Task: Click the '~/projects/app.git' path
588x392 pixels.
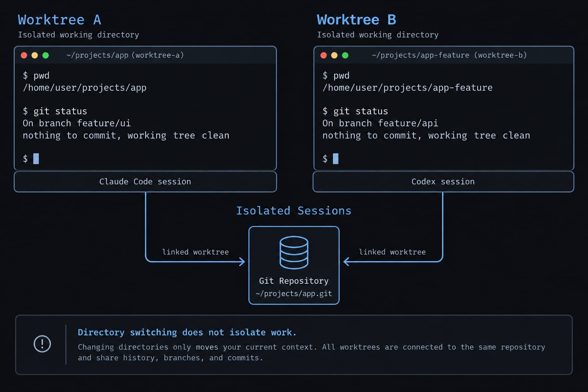Action: tap(294, 294)
